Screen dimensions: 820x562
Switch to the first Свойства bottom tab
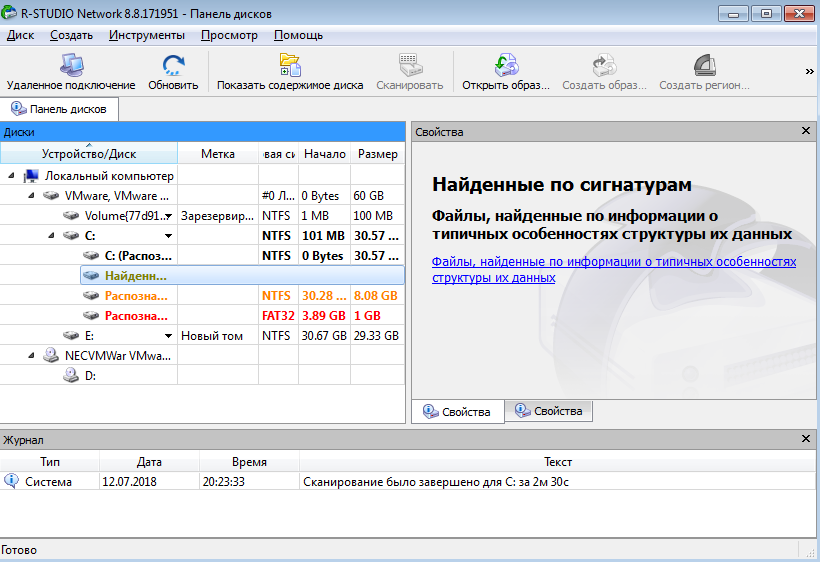[458, 412]
